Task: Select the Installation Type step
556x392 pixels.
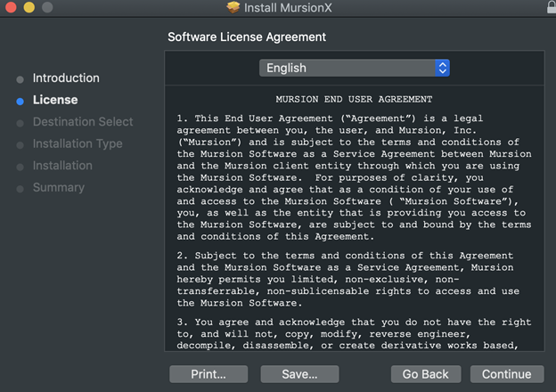Action: tap(78, 143)
